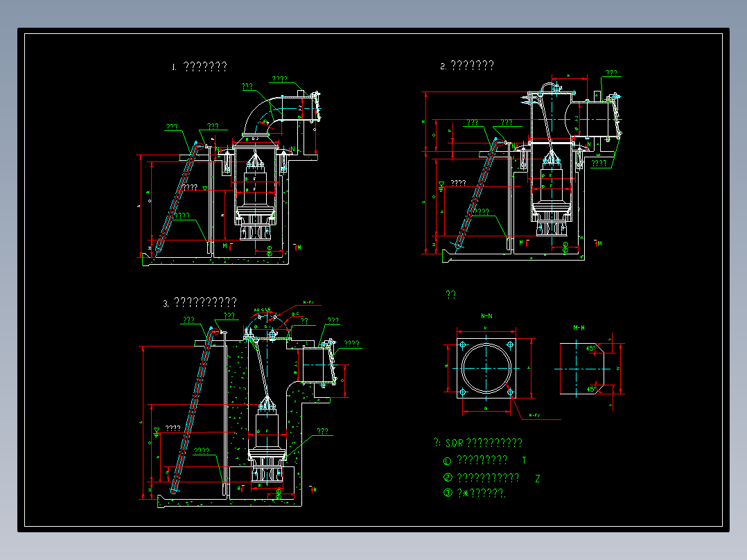The image size is (747, 560).
Task: Click the "N-N" section view label
Action: [x=486, y=316]
